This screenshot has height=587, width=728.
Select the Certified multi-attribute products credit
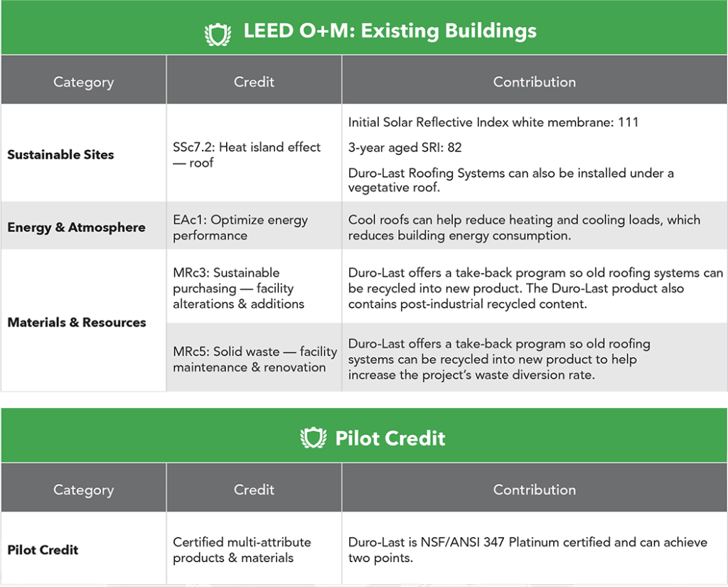pos(242,549)
